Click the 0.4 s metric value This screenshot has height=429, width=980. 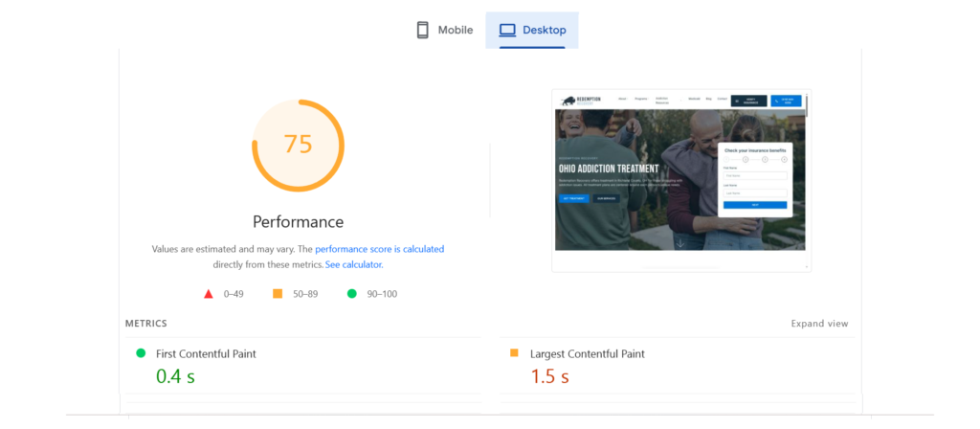(x=175, y=376)
